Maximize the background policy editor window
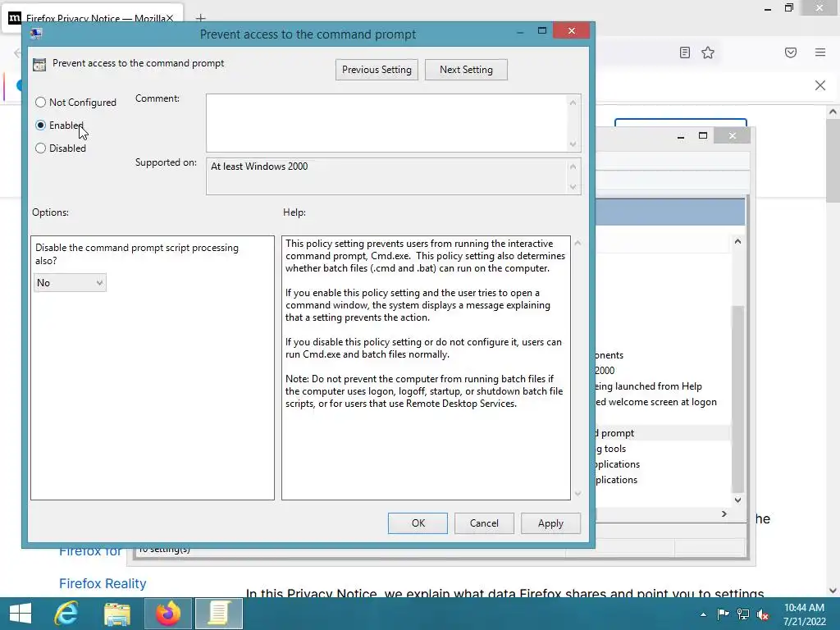 703,136
